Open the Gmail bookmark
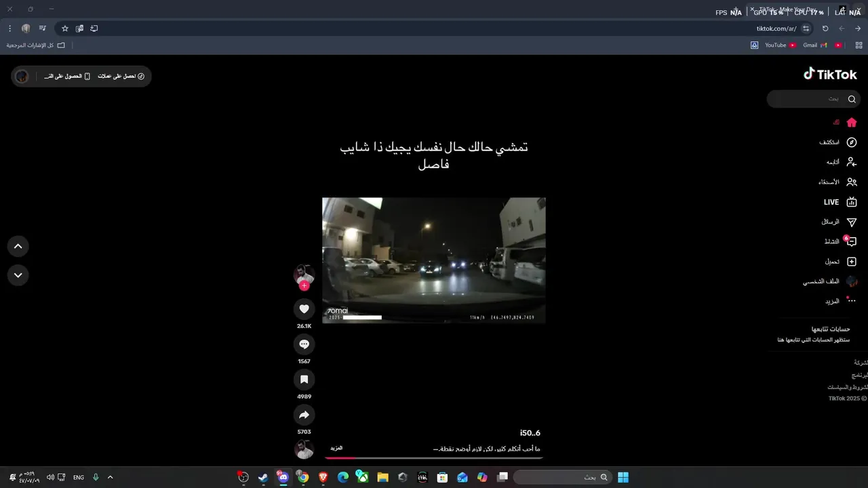This screenshot has width=868, height=488. point(815,45)
